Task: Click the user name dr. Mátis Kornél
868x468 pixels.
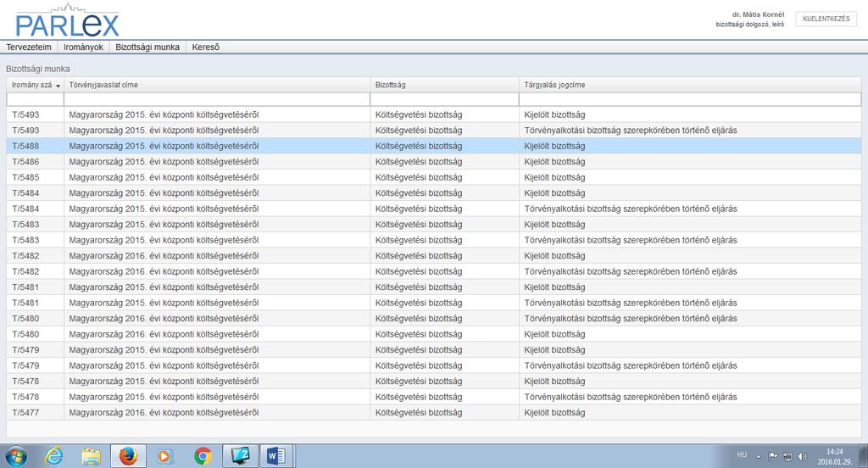Action: tap(758, 14)
